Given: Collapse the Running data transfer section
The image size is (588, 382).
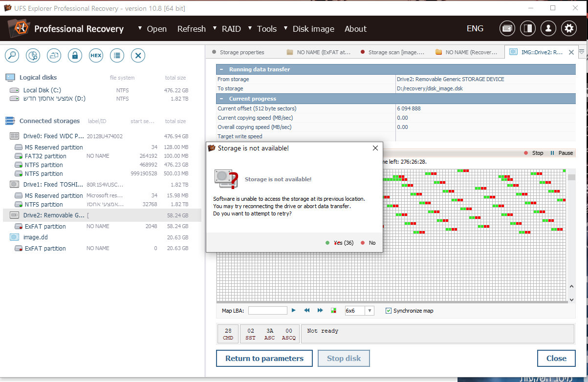Looking at the screenshot, I should [x=221, y=69].
